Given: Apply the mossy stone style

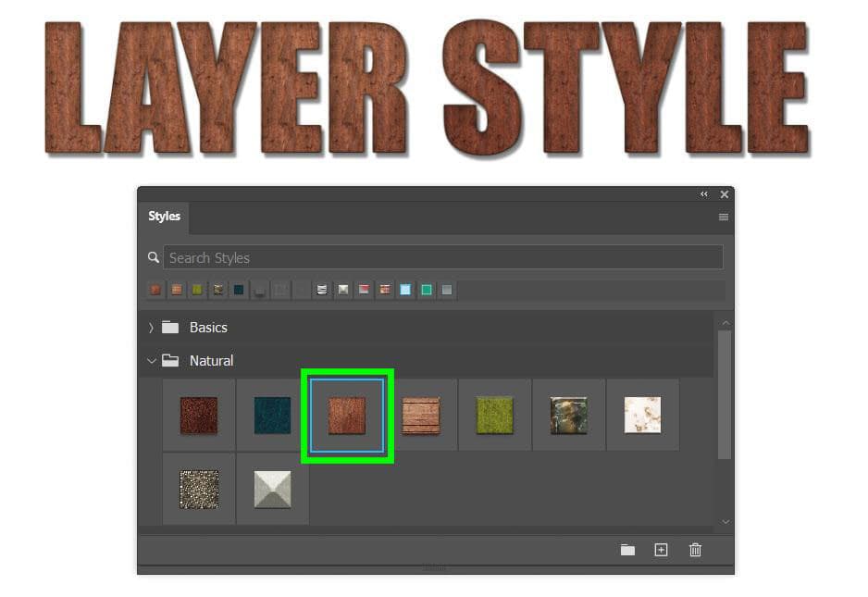Looking at the screenshot, I should coord(568,415).
